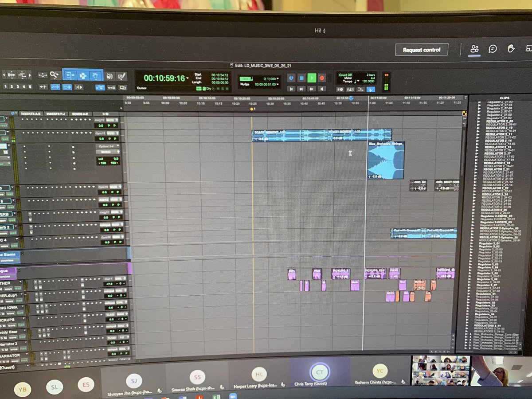
Task: Open the main counter format dropdown
Action: [188, 78]
